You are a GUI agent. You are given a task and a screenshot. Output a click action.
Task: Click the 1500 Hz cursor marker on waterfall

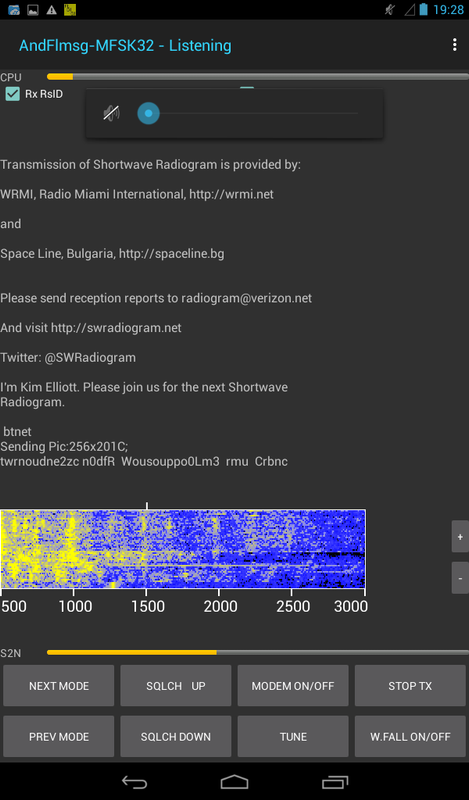tap(146, 506)
